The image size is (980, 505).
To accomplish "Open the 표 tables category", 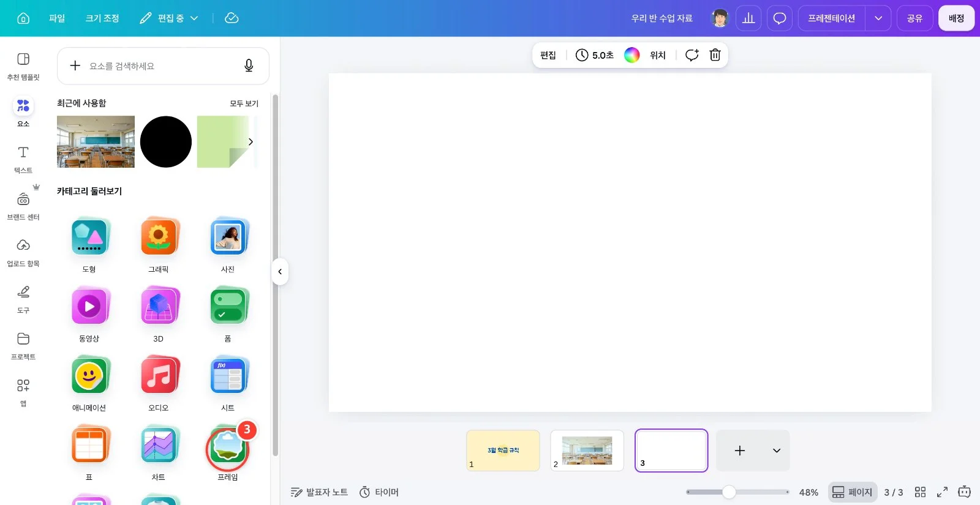I will click(x=89, y=452).
